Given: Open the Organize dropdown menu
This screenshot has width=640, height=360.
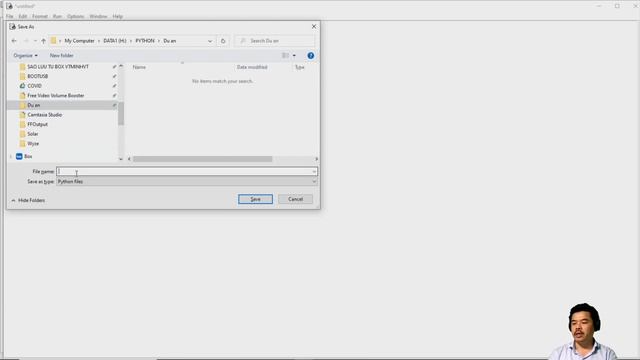Looking at the screenshot, I should (25, 56).
